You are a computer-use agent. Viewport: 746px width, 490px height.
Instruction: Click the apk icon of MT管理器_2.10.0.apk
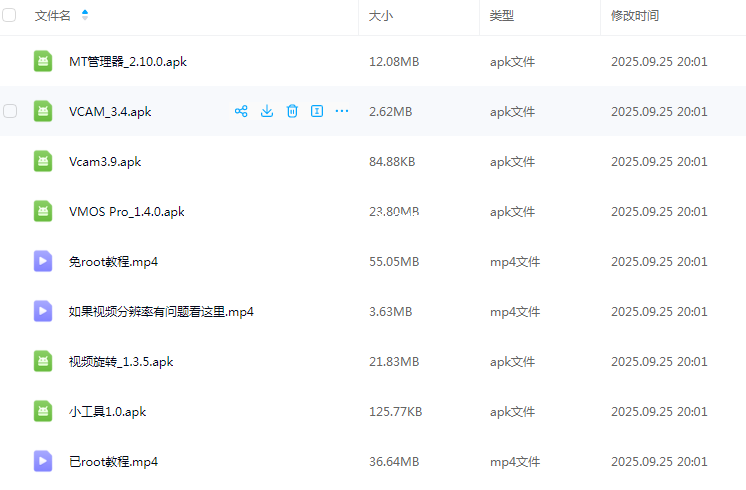[x=43, y=61]
